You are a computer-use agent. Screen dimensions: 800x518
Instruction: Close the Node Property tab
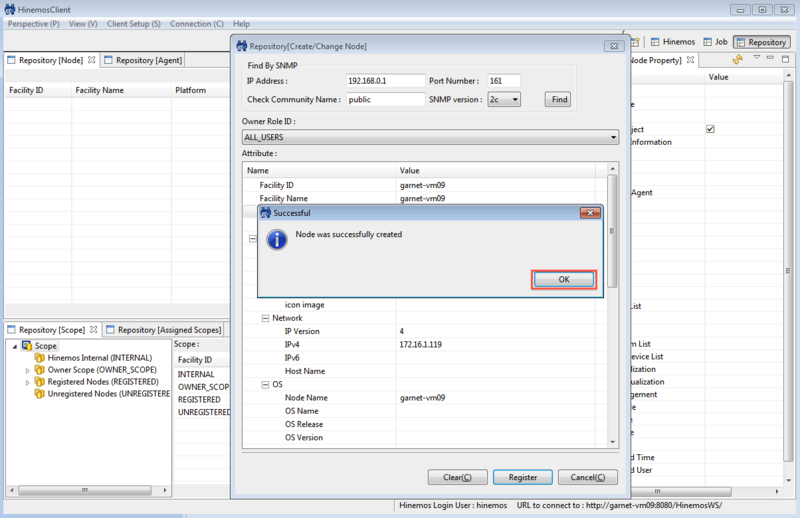click(690, 60)
